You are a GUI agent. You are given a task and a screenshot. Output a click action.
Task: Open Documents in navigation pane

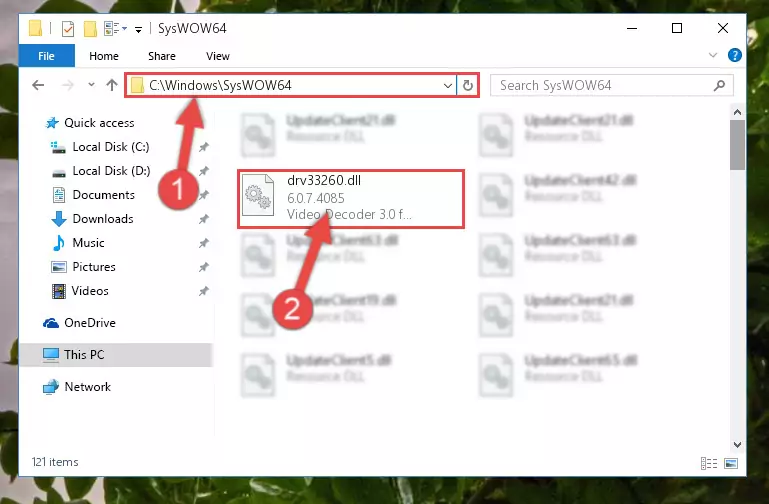pyautogui.click(x=103, y=195)
